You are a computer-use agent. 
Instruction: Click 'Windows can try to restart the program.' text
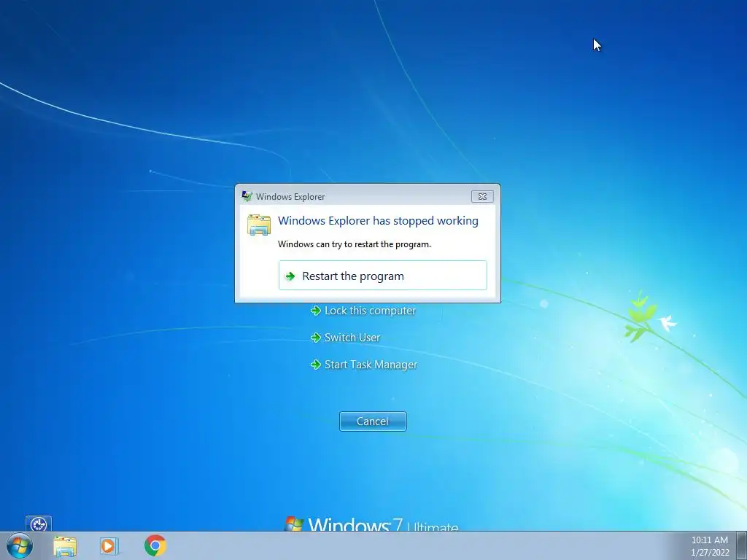click(x=355, y=244)
